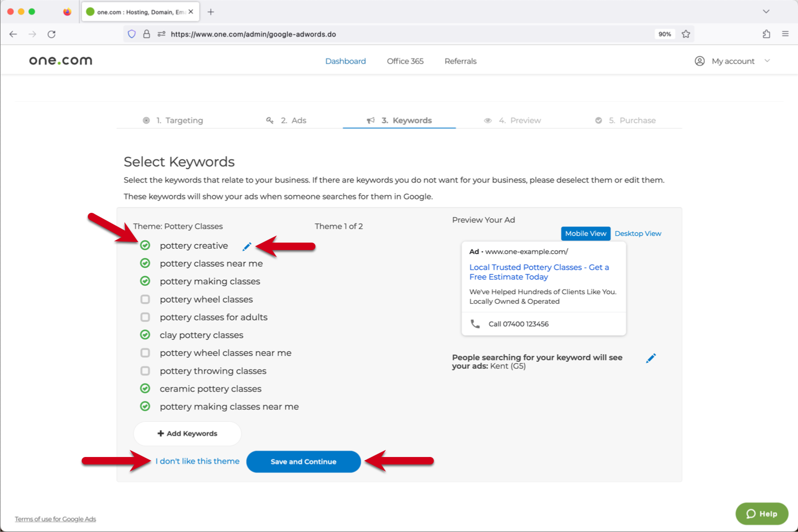The image size is (798, 532).
Task: Click the browser address bar URL
Action: point(253,34)
